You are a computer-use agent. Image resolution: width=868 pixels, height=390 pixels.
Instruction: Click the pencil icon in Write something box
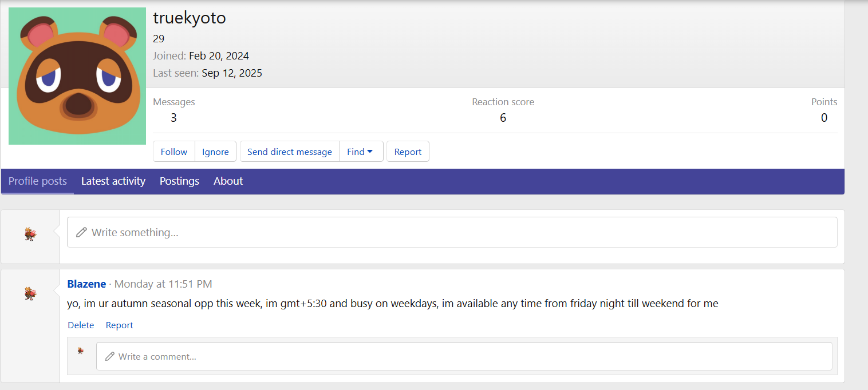coord(81,232)
